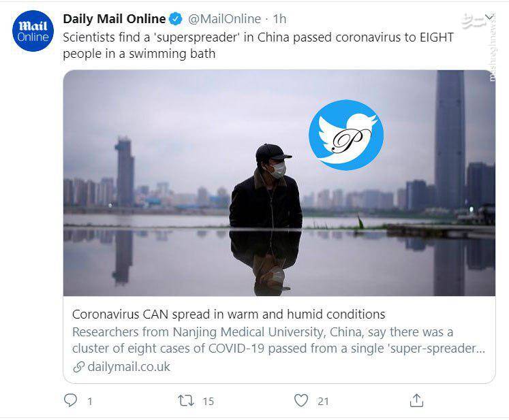Click the retweet count 15

pos(209,402)
